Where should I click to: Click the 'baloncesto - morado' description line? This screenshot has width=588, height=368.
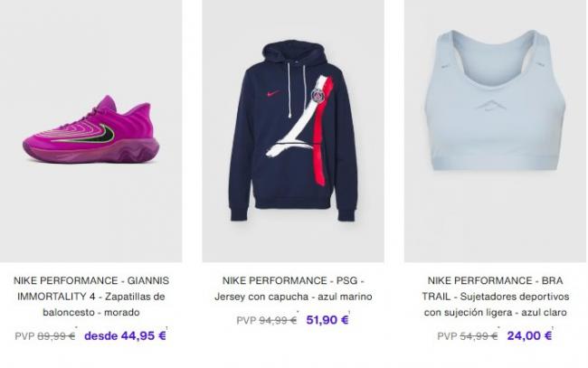[x=91, y=312]
